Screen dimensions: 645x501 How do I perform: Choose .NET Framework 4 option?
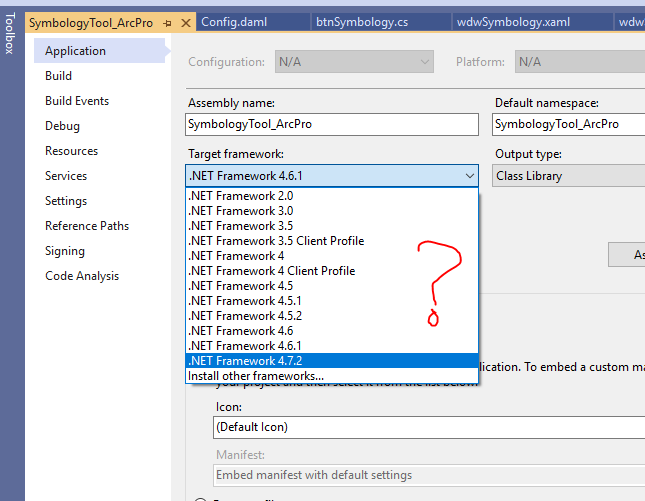tap(332, 256)
